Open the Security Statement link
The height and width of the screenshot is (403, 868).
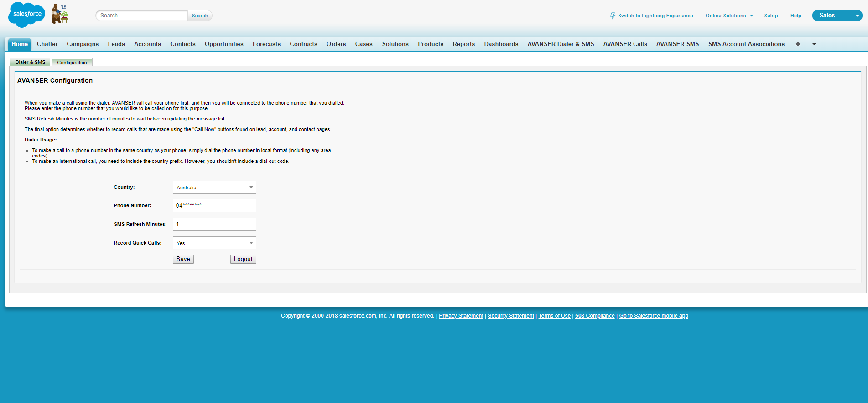click(511, 316)
